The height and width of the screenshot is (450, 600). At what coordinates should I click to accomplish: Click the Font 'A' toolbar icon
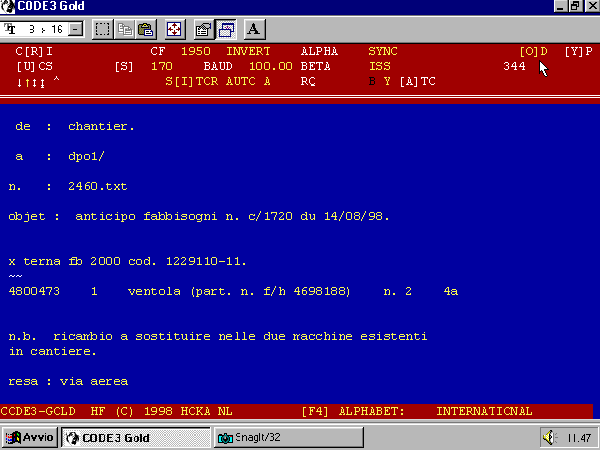[x=253, y=29]
